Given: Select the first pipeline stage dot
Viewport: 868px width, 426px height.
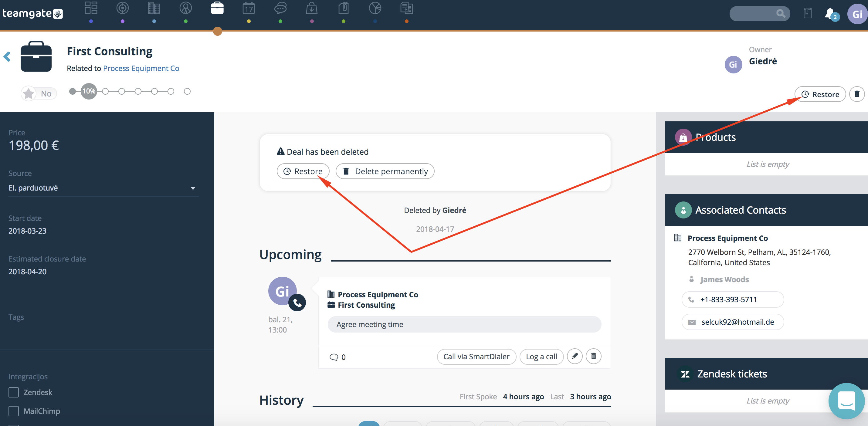Looking at the screenshot, I should (73, 91).
